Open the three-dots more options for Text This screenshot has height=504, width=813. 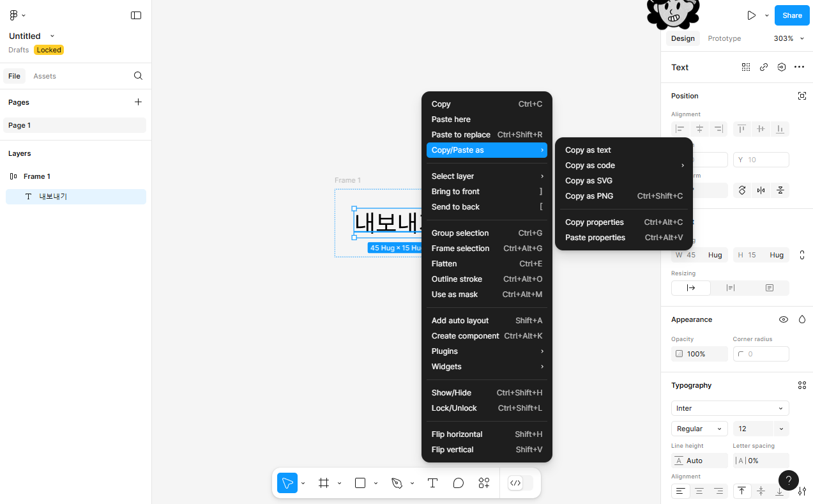(x=799, y=67)
